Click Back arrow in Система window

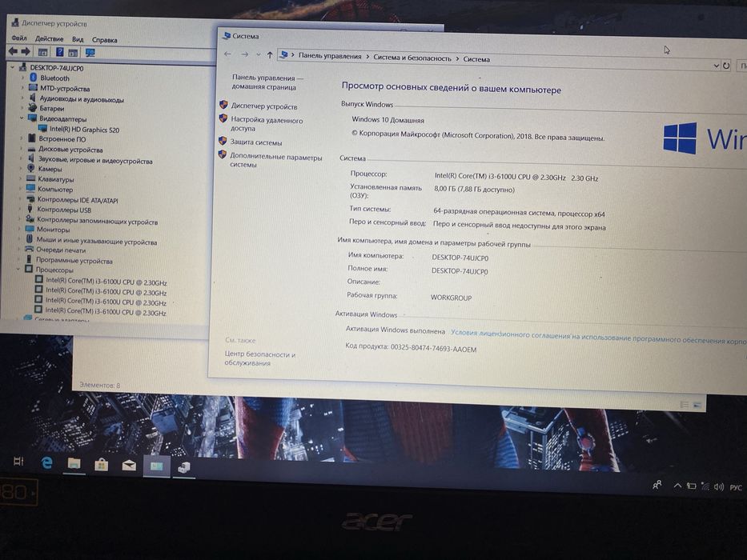click(x=227, y=54)
